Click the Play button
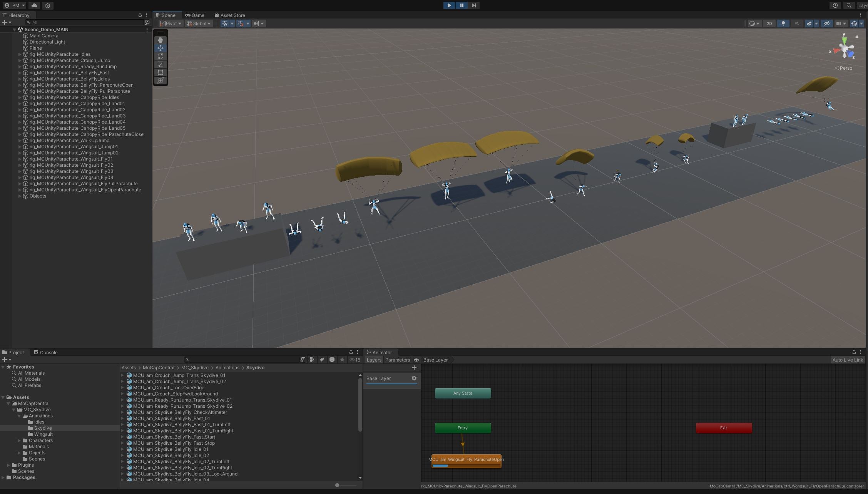Screen dimensions: 868x494 (x=449, y=5)
